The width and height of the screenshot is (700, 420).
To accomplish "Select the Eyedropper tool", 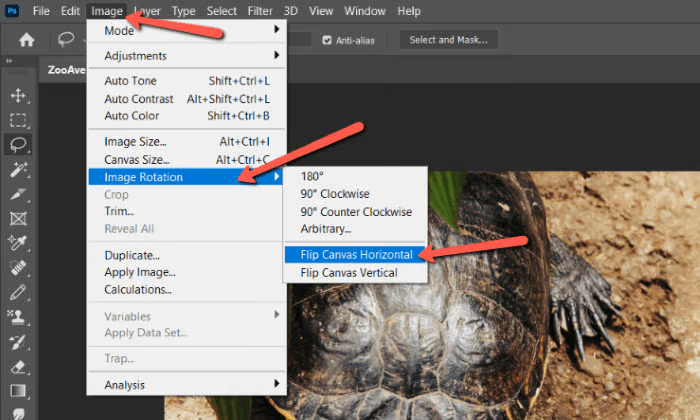I will point(18,243).
